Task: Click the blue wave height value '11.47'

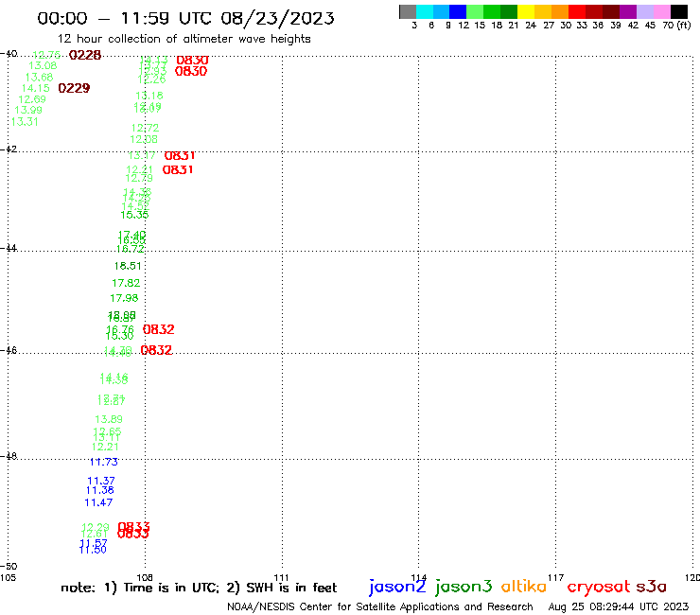Action: pyautogui.click(x=98, y=502)
